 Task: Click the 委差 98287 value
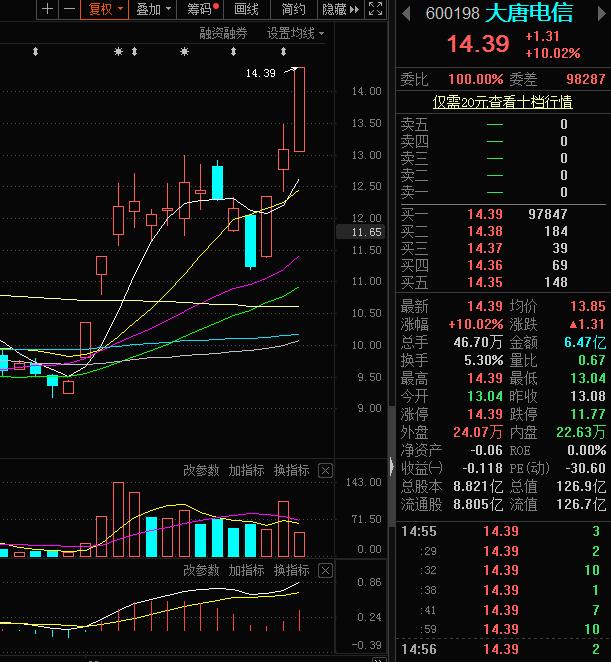pos(585,79)
